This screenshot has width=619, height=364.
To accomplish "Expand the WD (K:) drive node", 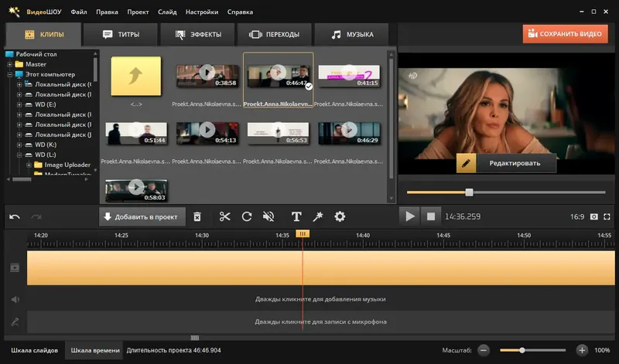I will click(19, 145).
